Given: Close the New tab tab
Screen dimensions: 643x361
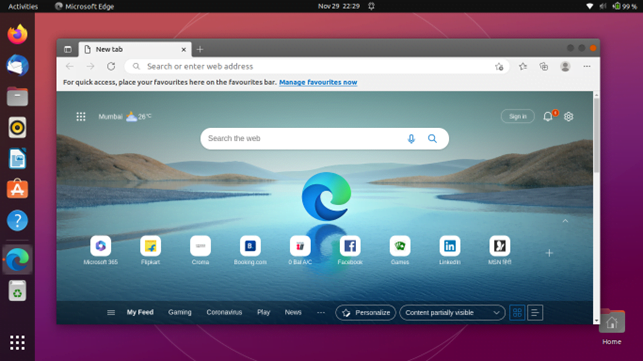Looking at the screenshot, I should point(184,50).
